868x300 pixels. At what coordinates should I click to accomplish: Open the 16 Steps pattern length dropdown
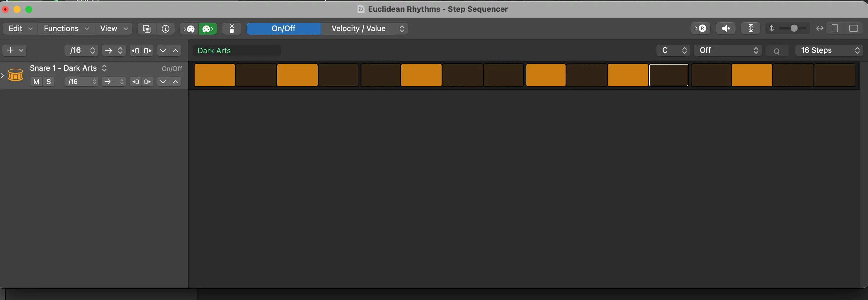pyautogui.click(x=829, y=50)
